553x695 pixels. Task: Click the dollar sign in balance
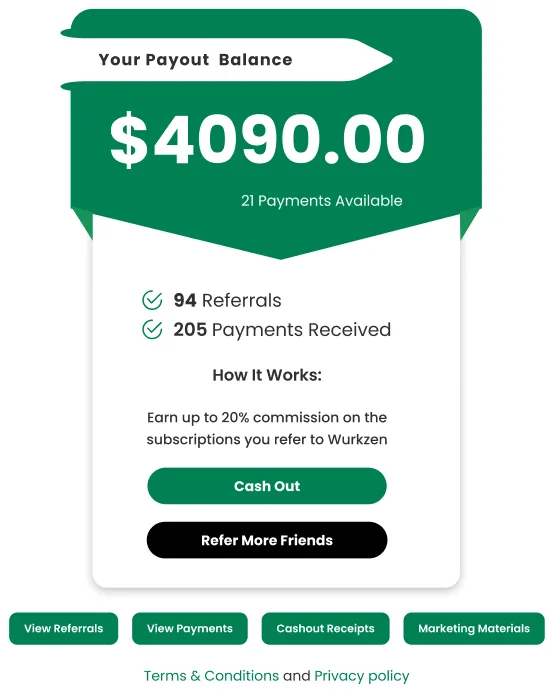point(129,140)
